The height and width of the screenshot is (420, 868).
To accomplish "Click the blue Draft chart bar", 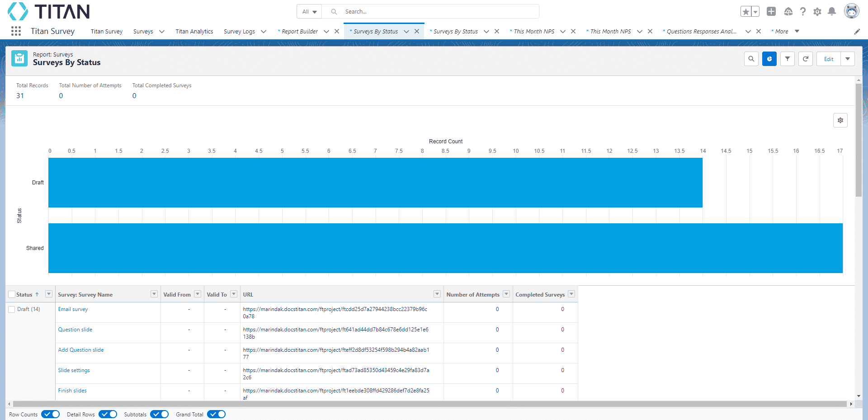I will 375,183.
